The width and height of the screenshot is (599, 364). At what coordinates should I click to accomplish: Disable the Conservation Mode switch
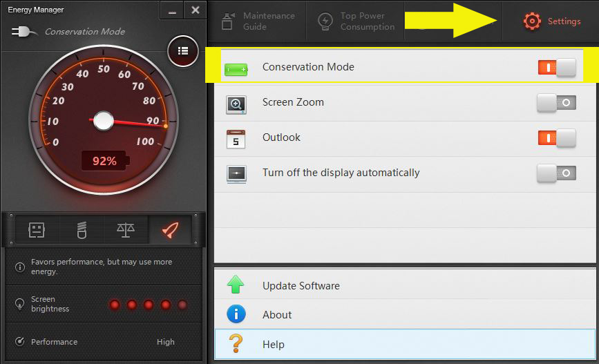556,68
